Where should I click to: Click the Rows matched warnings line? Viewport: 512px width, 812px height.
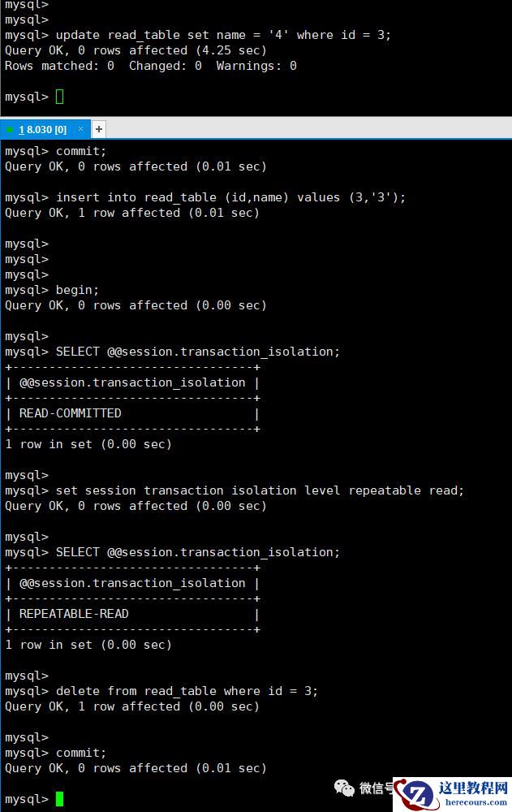click(x=151, y=66)
